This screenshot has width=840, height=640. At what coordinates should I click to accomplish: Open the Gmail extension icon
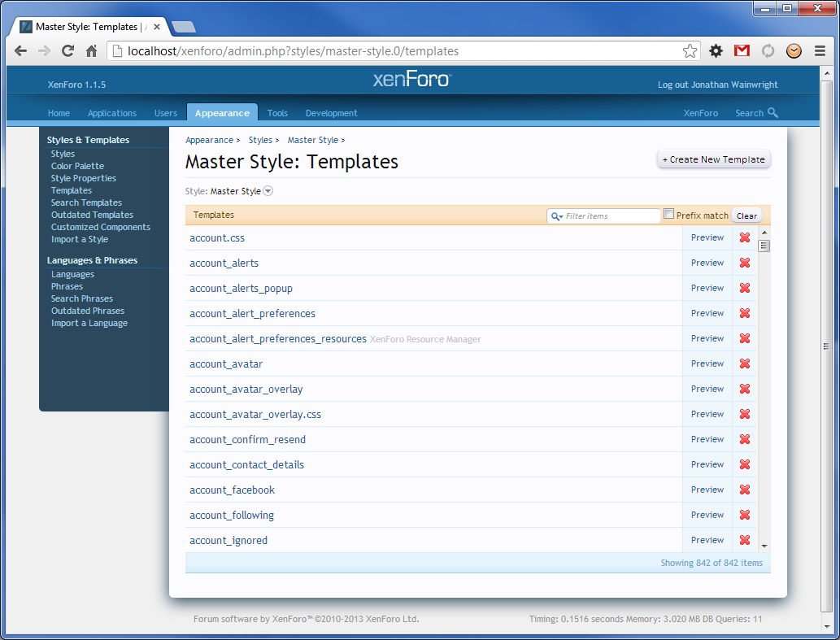point(742,51)
